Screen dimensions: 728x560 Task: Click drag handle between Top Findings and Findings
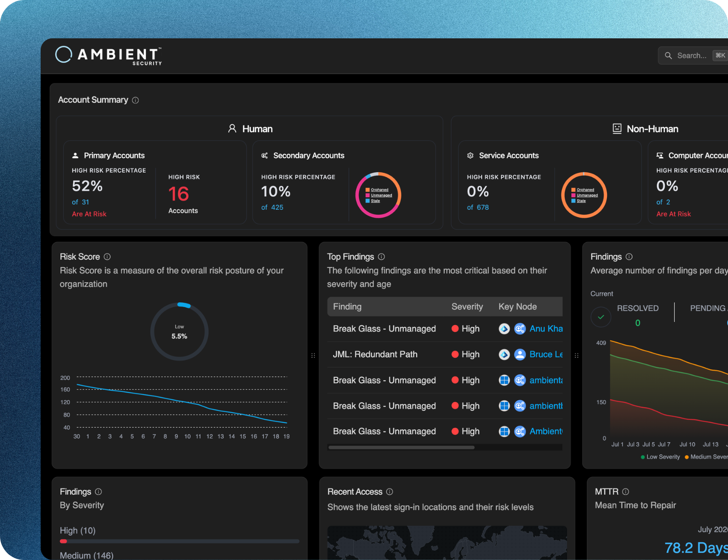(x=577, y=356)
